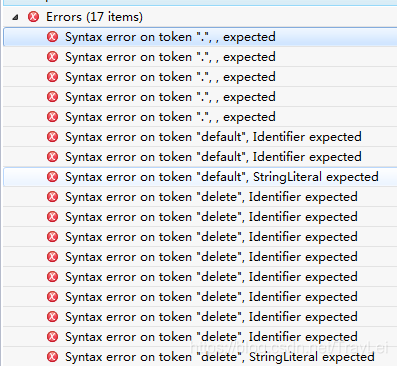
Task: Click the error icon for "delete" StringLiteral expected
Action: [52, 357]
